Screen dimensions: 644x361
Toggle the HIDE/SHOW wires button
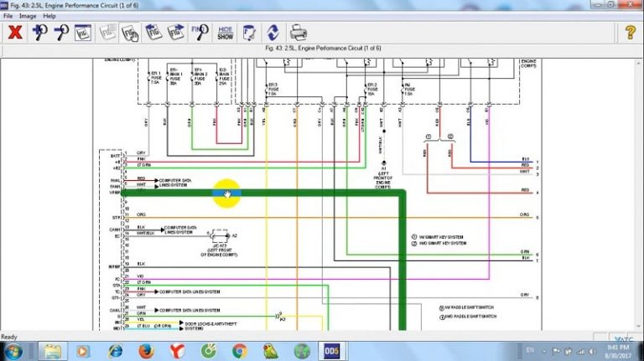tap(225, 33)
